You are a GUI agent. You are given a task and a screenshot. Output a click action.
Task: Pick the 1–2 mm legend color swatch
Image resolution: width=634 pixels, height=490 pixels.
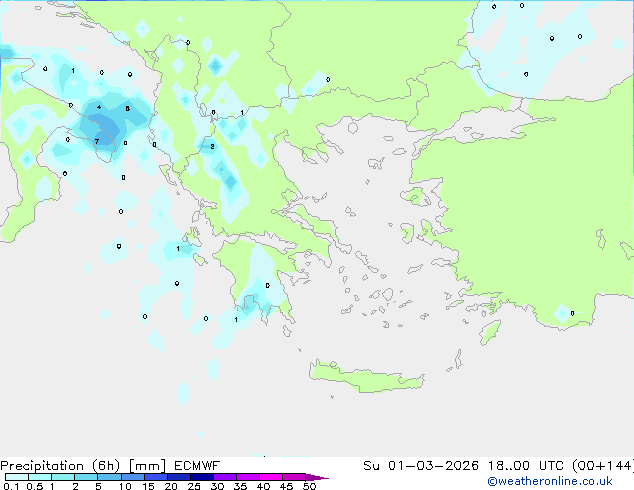63,477
